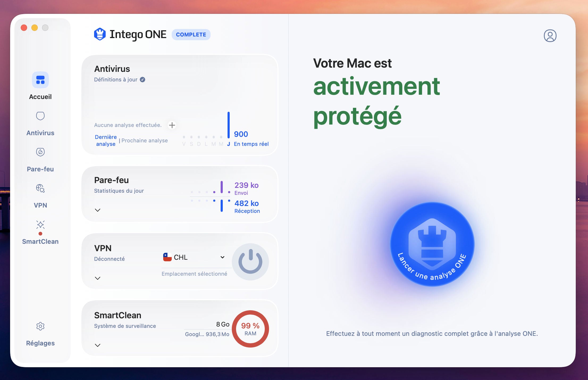This screenshot has height=380, width=588.
Task: Click the SmartClean card title
Action: pyautogui.click(x=118, y=315)
